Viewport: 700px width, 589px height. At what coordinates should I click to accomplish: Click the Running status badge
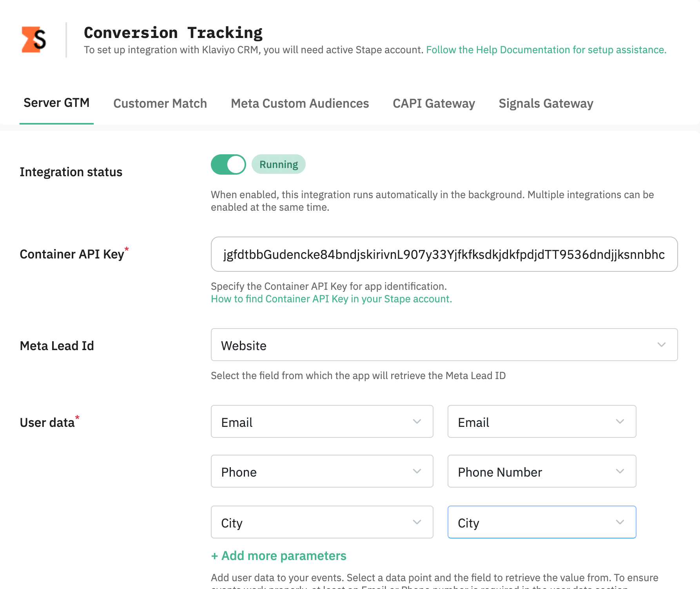coord(279,164)
